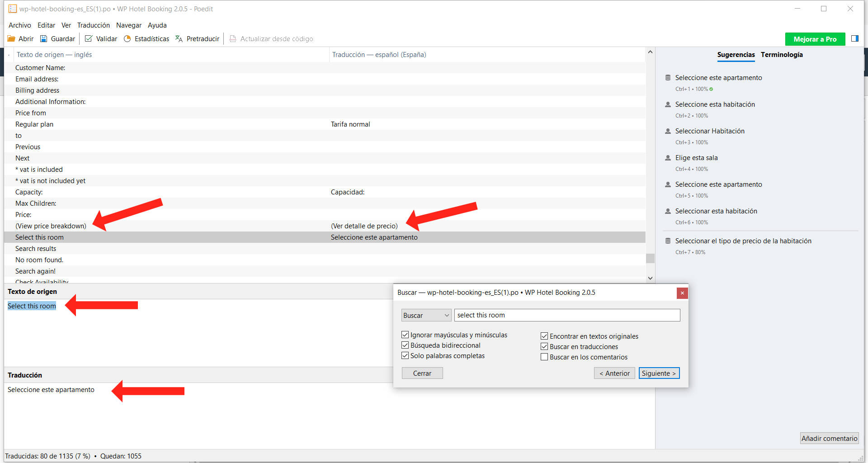Click person icon beside Seleccionar esta habitación
The height and width of the screenshot is (463, 868).
pos(668,211)
